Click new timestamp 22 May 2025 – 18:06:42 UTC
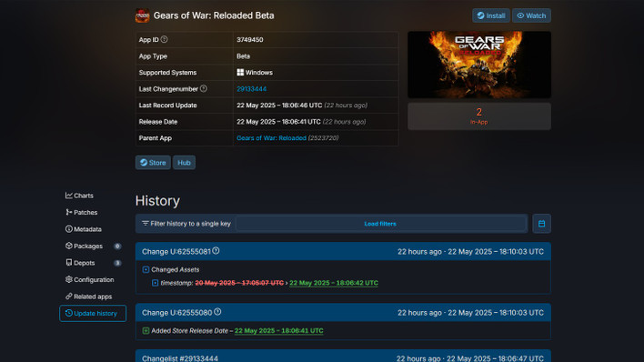 tap(334, 283)
